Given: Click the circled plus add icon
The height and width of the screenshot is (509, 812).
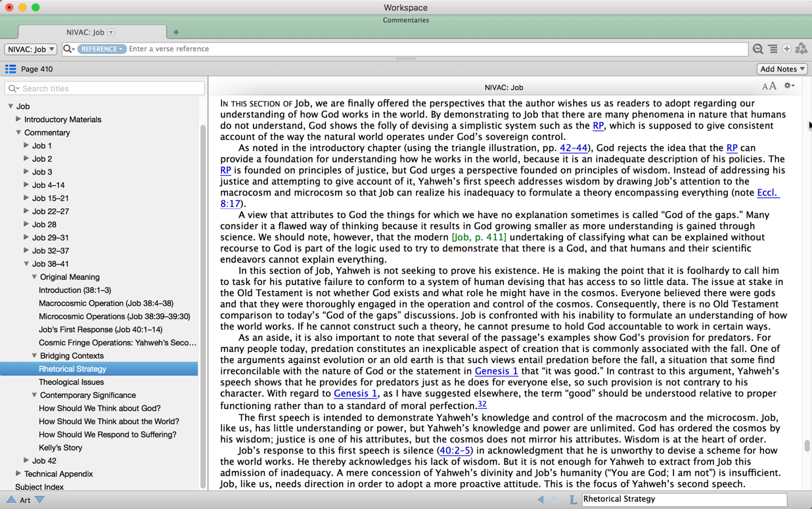Looking at the screenshot, I should click(x=786, y=49).
